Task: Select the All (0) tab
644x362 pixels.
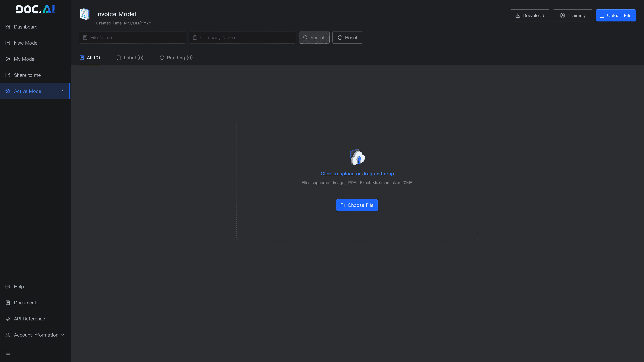Action: 90,58
